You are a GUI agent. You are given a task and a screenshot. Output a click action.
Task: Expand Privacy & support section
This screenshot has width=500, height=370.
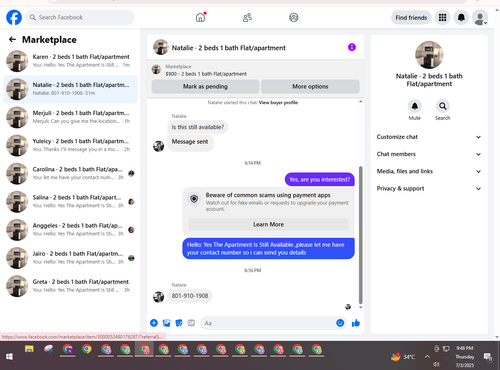tap(429, 189)
